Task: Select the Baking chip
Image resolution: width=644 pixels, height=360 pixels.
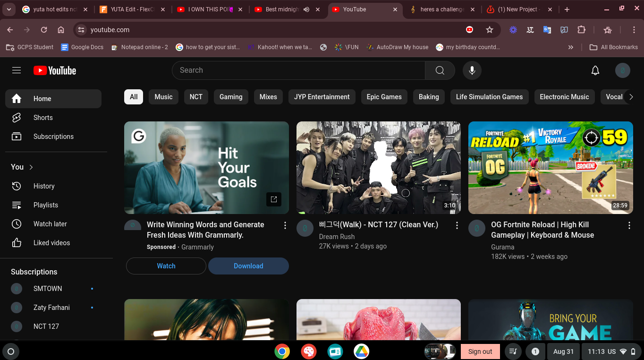Action: pos(429,97)
